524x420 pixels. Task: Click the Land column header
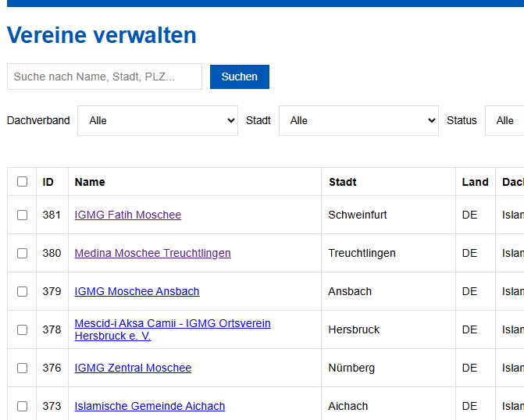(x=476, y=182)
